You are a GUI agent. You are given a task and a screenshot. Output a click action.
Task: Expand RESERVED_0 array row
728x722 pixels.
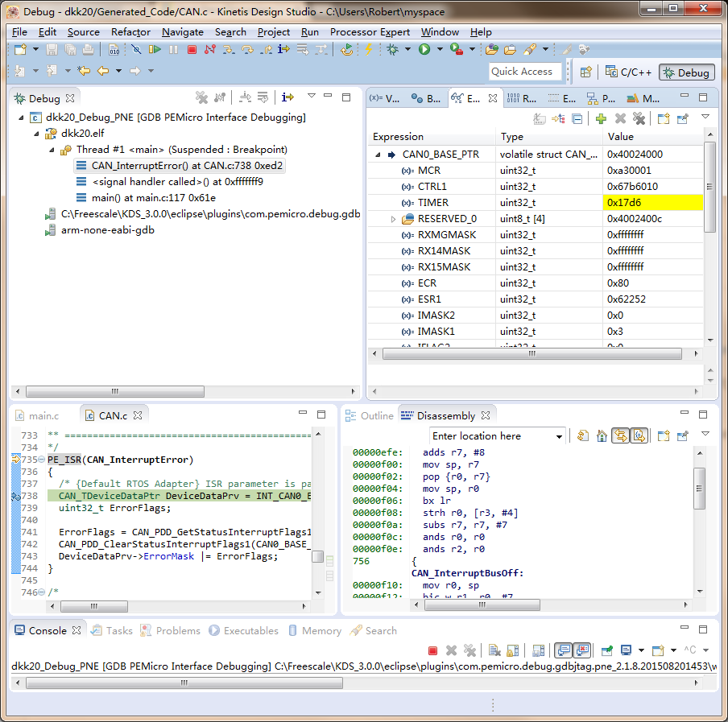(x=393, y=219)
